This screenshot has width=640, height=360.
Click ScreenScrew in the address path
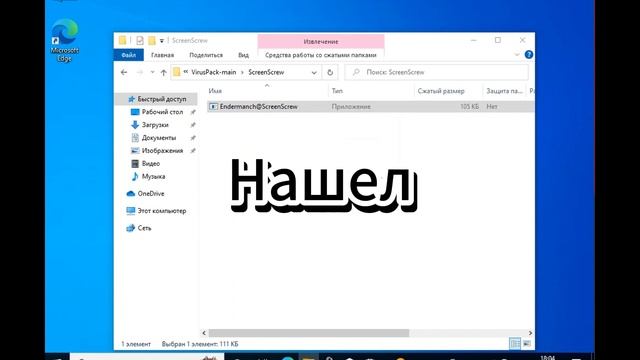click(266, 72)
